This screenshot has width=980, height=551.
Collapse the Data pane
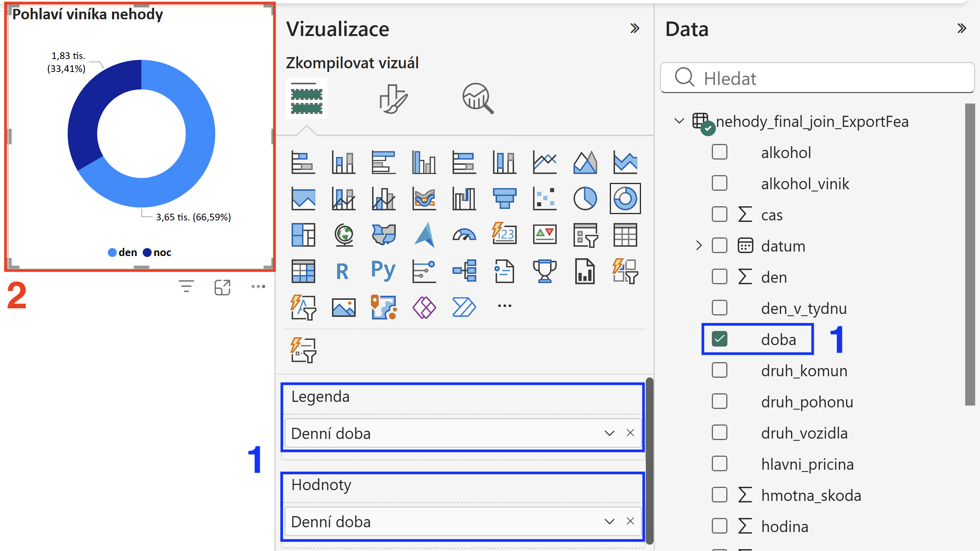coord(962,29)
